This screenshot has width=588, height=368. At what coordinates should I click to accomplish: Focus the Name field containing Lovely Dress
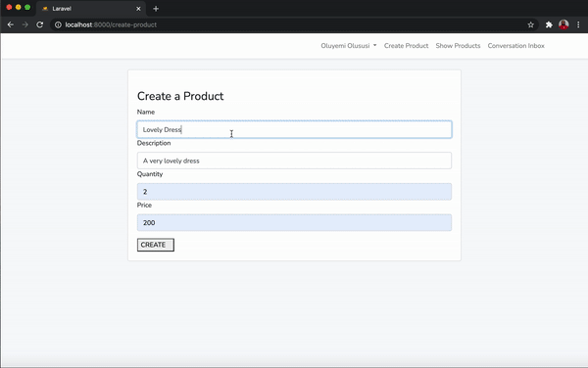click(294, 129)
